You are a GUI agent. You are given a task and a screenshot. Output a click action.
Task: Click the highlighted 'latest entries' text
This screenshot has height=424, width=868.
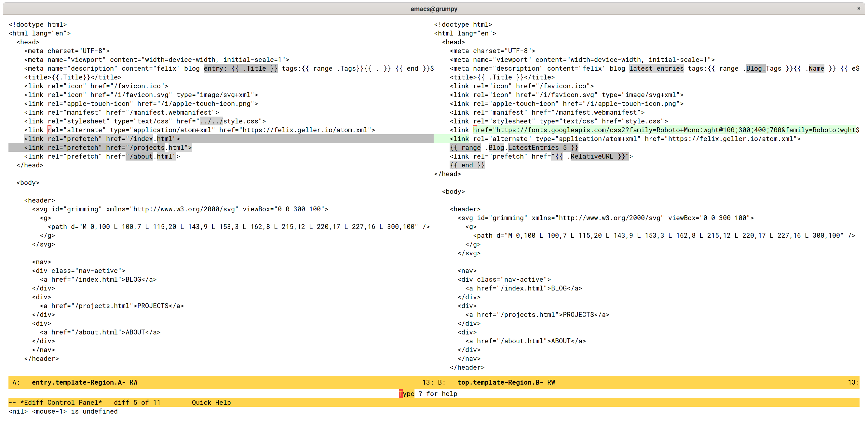[657, 68]
